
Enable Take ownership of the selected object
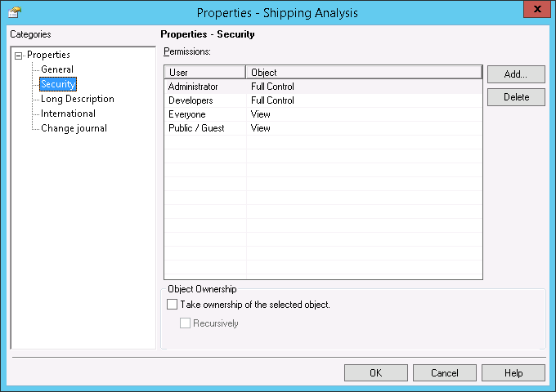click(172, 305)
